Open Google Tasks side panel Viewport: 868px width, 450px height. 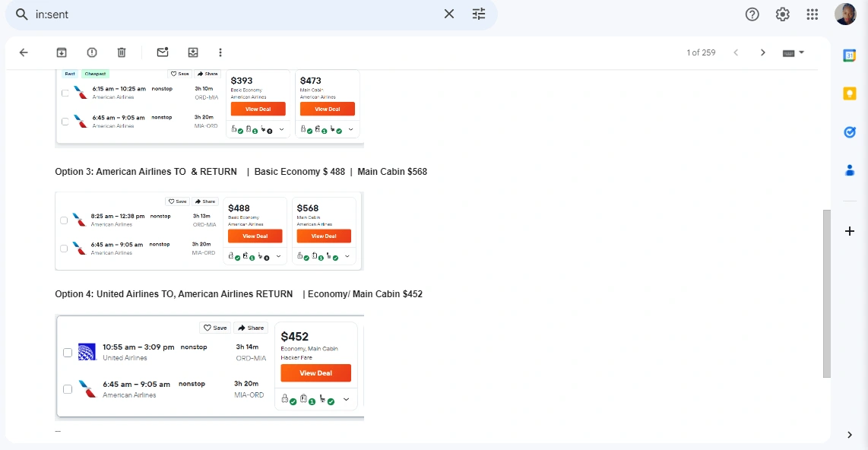coord(850,132)
